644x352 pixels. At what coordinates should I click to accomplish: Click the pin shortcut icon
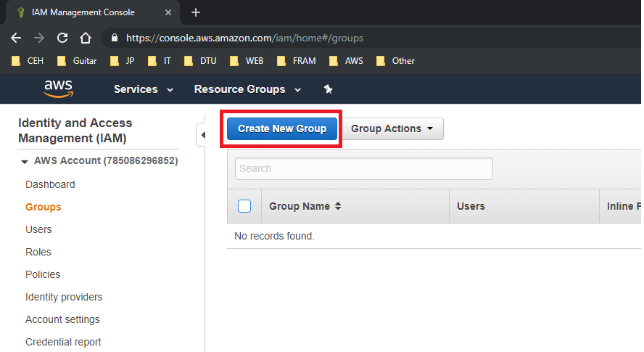pyautogui.click(x=328, y=89)
